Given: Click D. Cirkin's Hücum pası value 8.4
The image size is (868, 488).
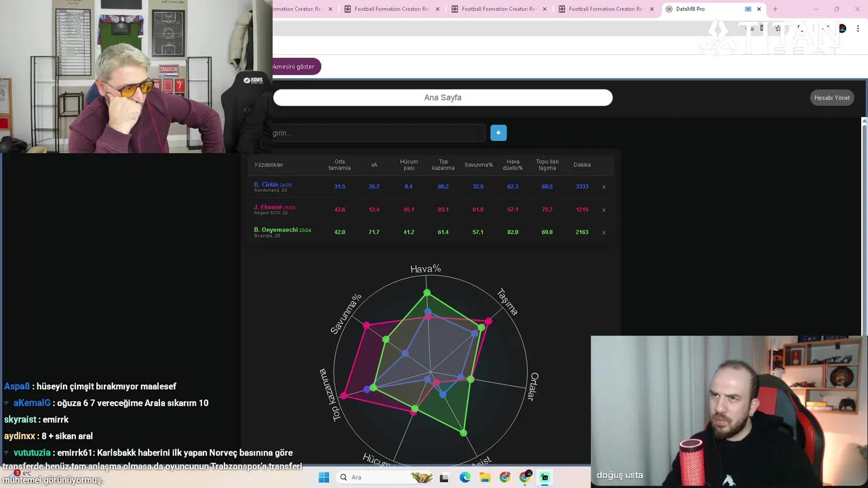Looking at the screenshot, I should click(409, 186).
